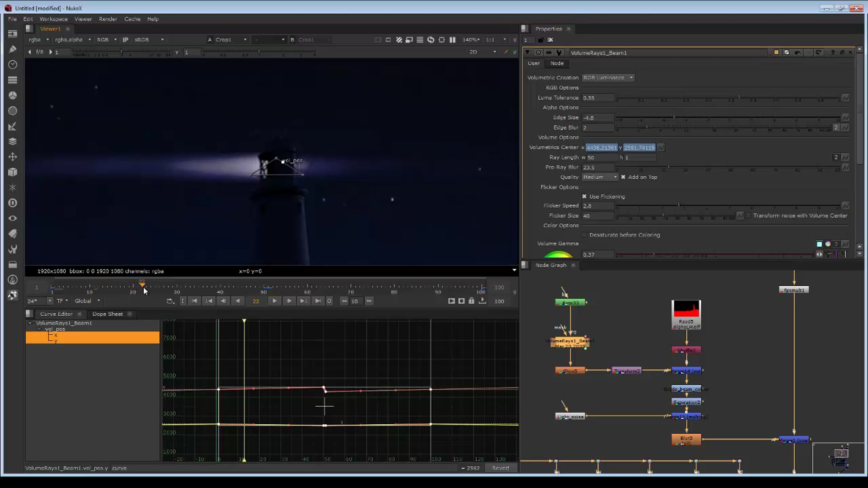This screenshot has height=488, width=868.
Task: Open the Time nodes clock icon
Action: point(13,65)
